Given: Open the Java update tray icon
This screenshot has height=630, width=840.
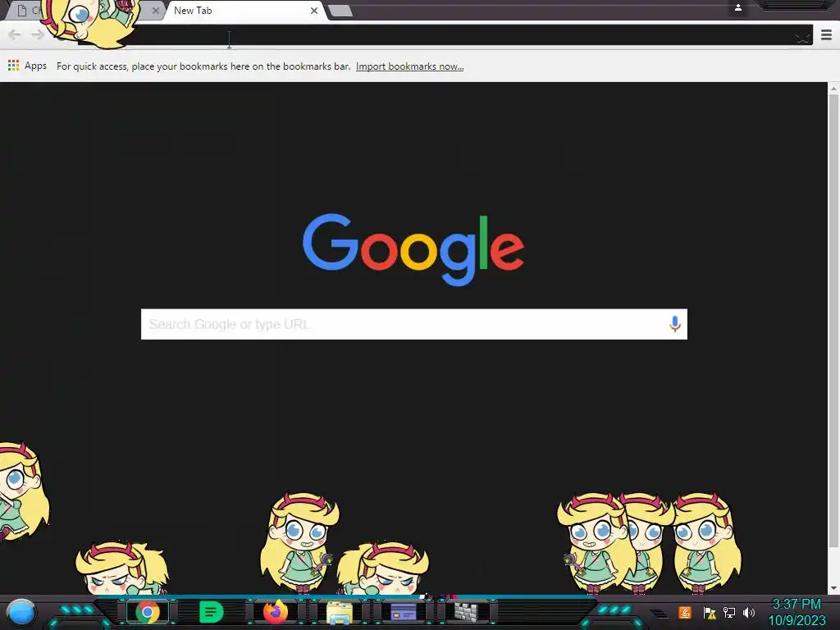Looking at the screenshot, I should [x=685, y=612].
